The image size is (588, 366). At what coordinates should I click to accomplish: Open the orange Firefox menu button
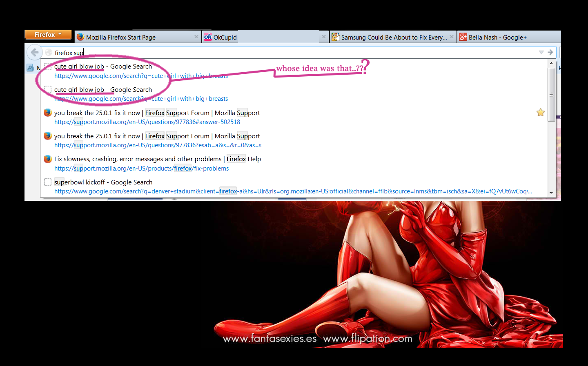click(48, 35)
